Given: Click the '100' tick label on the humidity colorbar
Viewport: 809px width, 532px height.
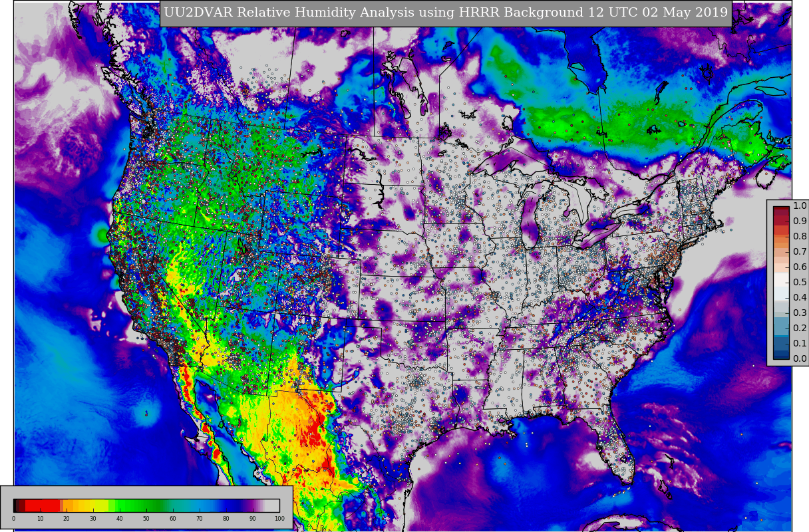Looking at the screenshot, I should 279,519.
